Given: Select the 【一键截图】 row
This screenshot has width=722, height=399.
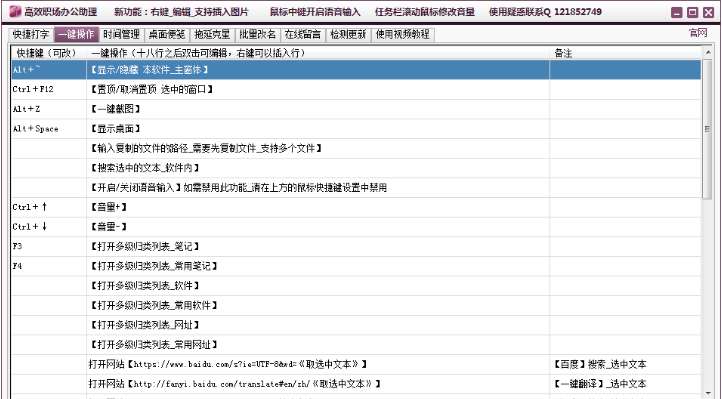Looking at the screenshot, I should (x=356, y=109).
